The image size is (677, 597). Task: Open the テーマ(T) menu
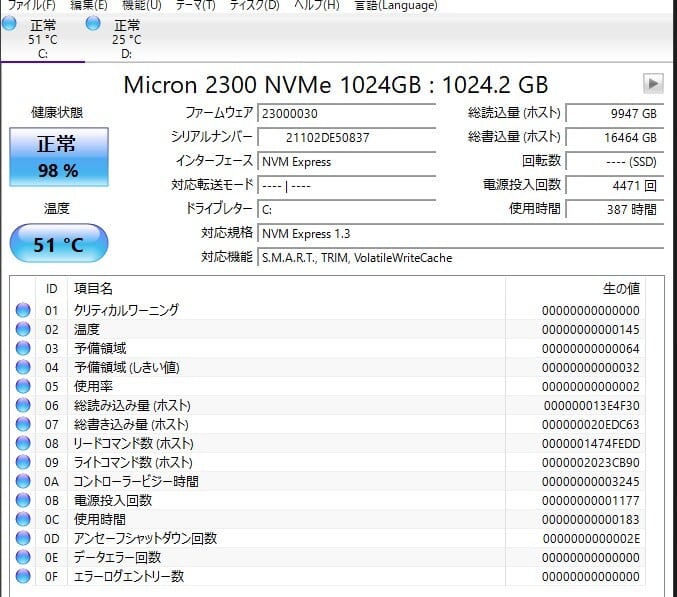click(195, 6)
